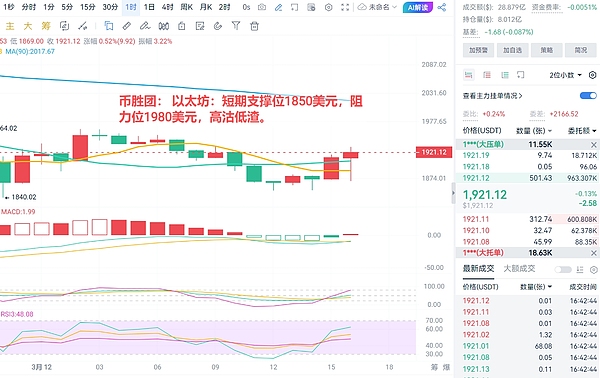Select the ruler measurement tool
This screenshot has width=600, height=378.
[127, 26]
